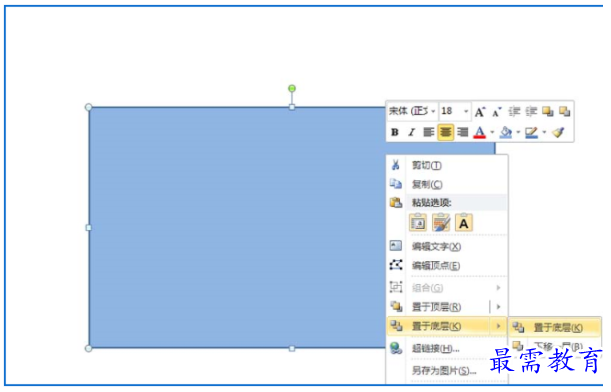Align text left
611x392 pixels.
pyautogui.click(x=429, y=132)
